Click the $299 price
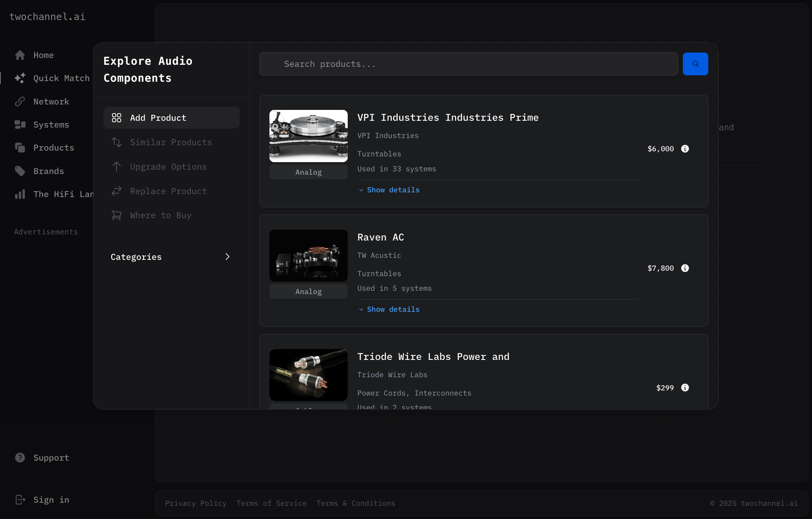812x519 pixels. [x=665, y=387]
